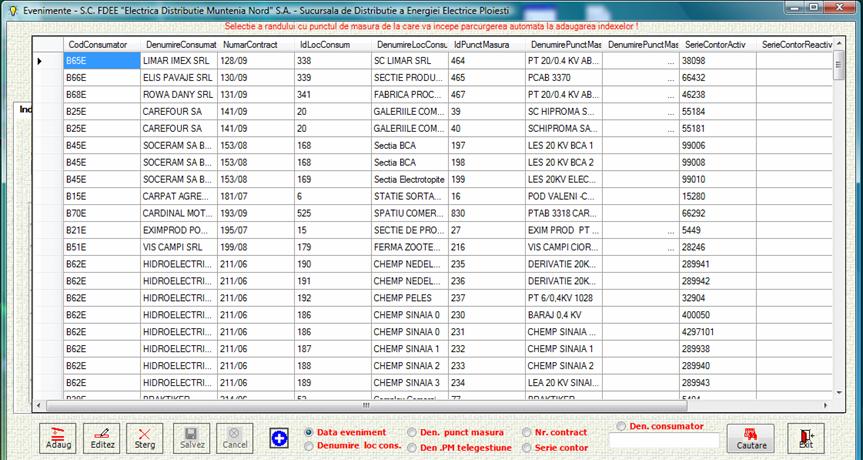Click the Cautare search button

pyautogui.click(x=751, y=439)
